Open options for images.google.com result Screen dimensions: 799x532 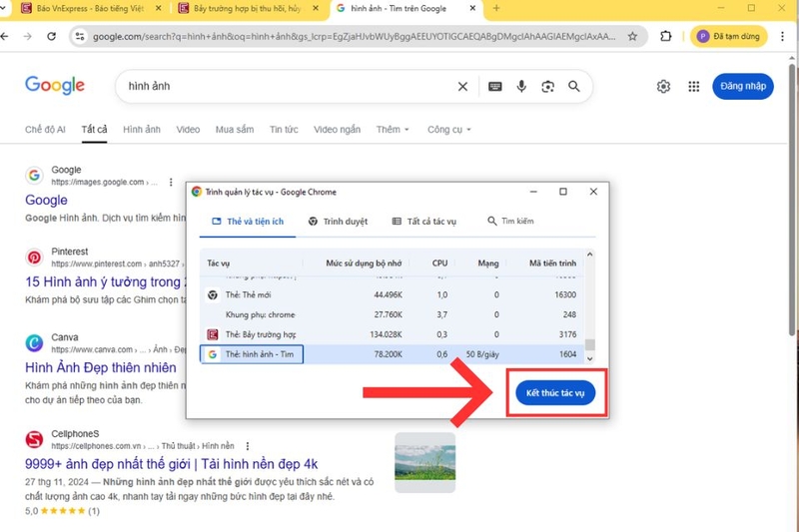pos(171,183)
